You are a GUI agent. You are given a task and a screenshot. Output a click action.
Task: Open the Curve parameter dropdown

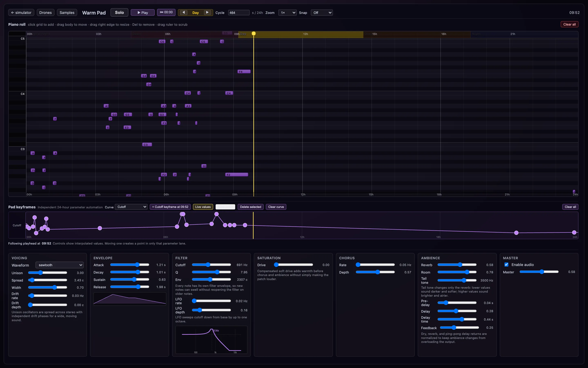(131, 207)
